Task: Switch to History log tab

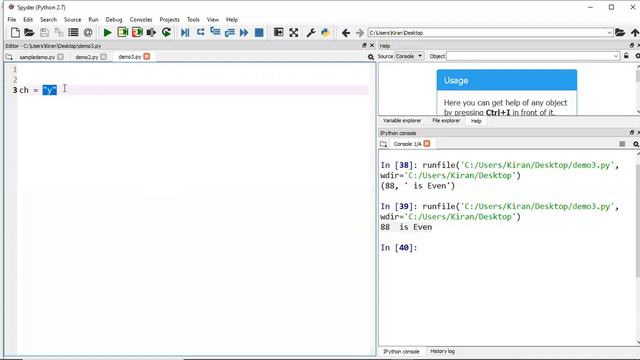Action: (x=442, y=351)
